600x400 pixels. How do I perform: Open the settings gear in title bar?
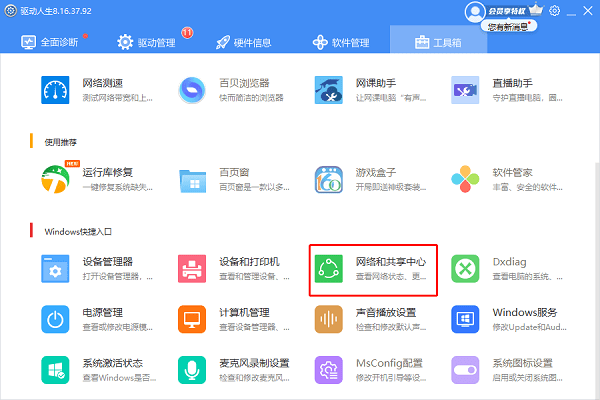point(554,11)
